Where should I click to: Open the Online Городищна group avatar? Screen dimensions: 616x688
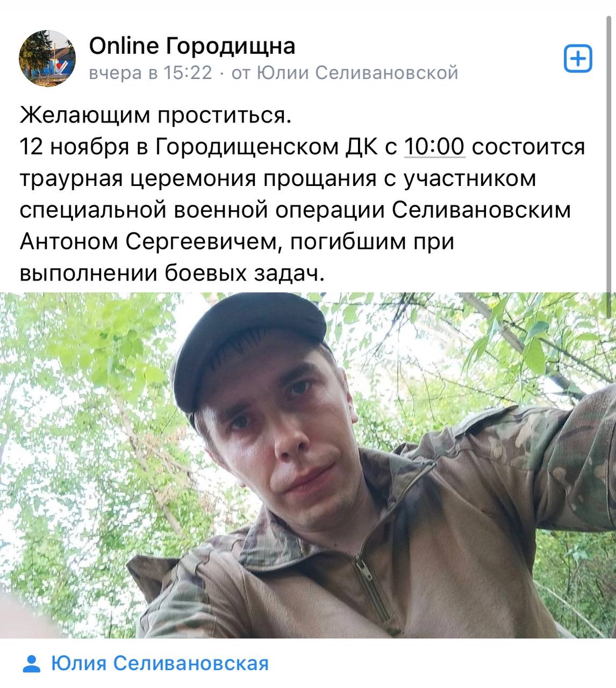(x=47, y=58)
